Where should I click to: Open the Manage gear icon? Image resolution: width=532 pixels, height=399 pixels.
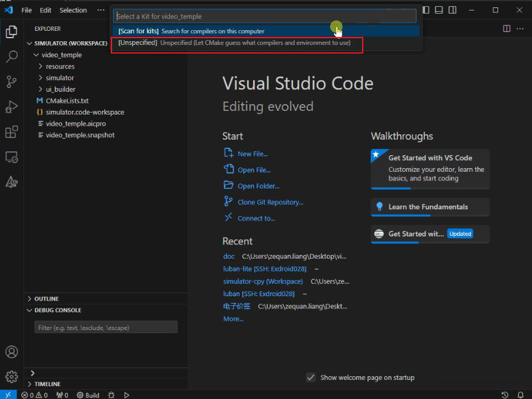coord(12,377)
